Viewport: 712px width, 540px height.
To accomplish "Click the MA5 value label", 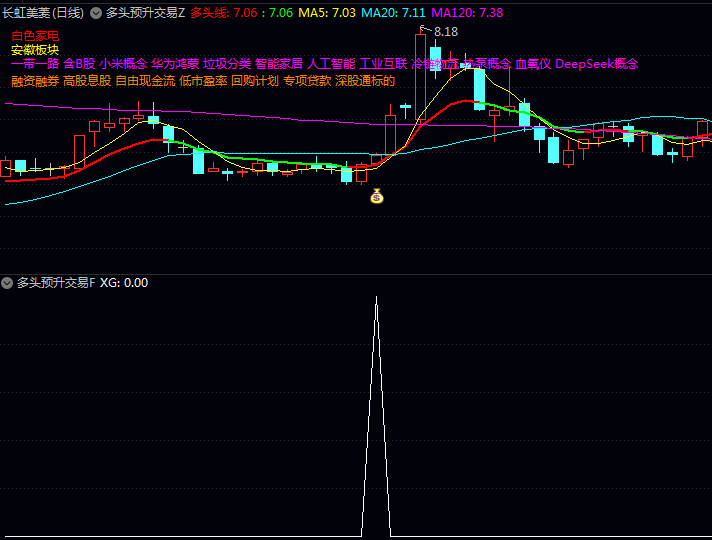I will click(x=327, y=13).
